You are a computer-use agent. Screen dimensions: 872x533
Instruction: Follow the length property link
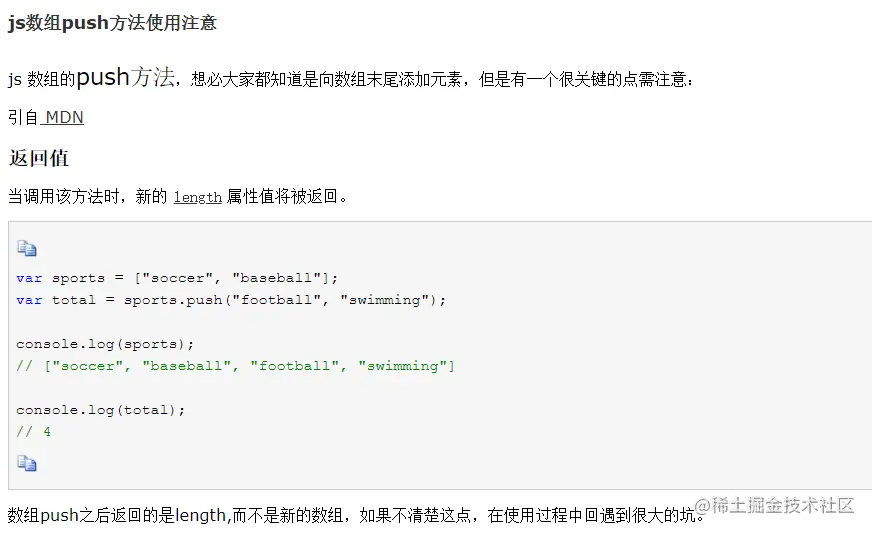(197, 197)
